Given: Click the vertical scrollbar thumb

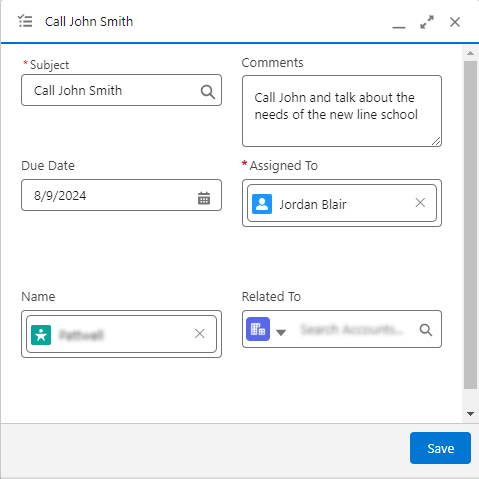Looking at the screenshot, I should pos(470,225).
